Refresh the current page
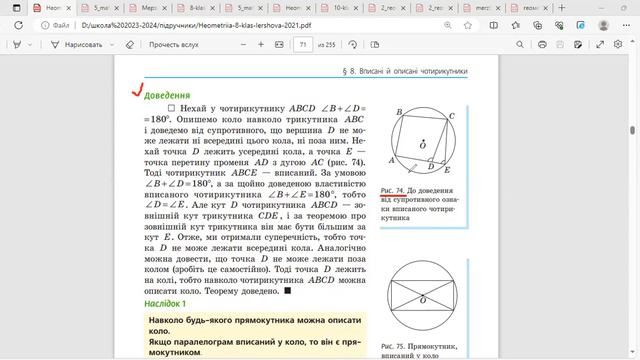Image resolution: width=640 pixels, height=360 pixels. tap(18, 25)
